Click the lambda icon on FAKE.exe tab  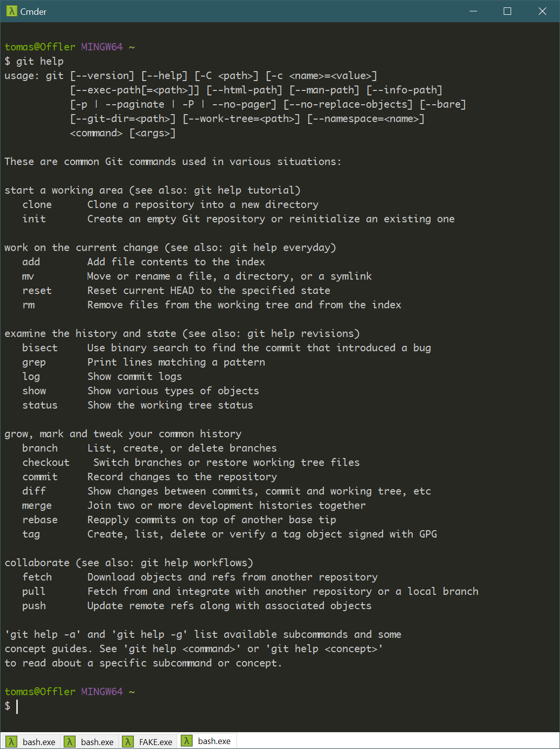pos(128,742)
